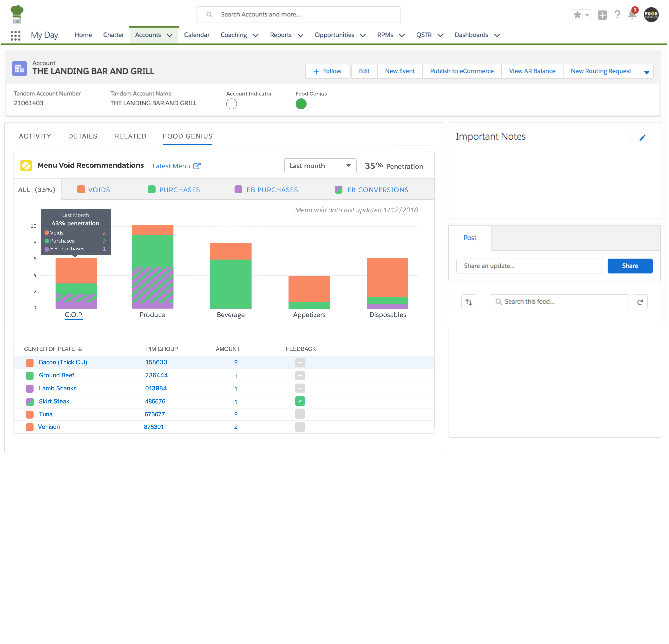
Task: Filter chart by Purchases
Action: pyautogui.click(x=174, y=190)
